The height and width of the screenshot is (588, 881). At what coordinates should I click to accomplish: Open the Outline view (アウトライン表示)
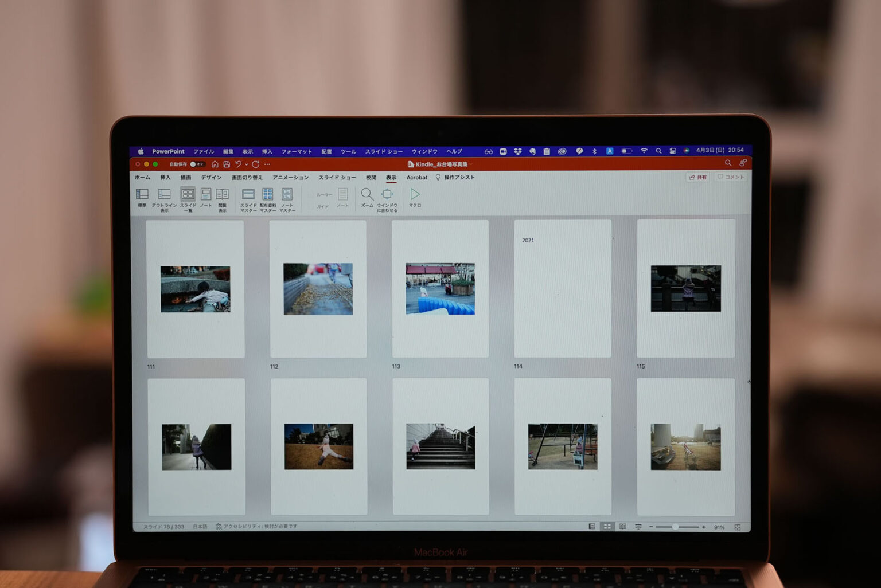coord(164,195)
